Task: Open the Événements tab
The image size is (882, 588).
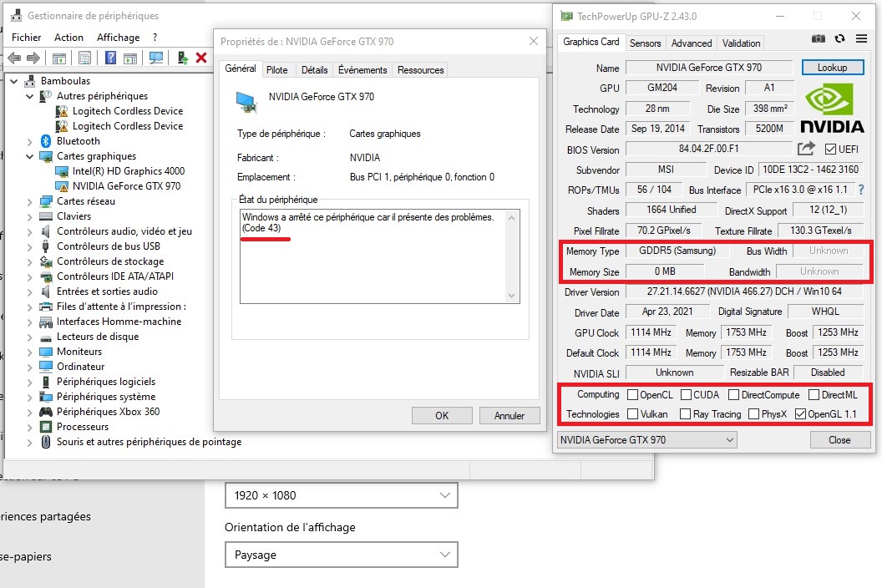Action: (x=362, y=70)
